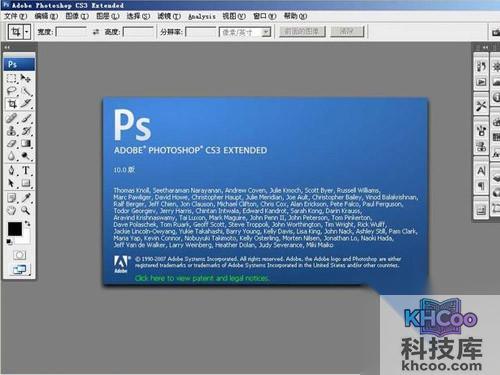Open the resolution units dropdown
Image resolution: width=500 pixels, height=375 pixels.
[266, 32]
